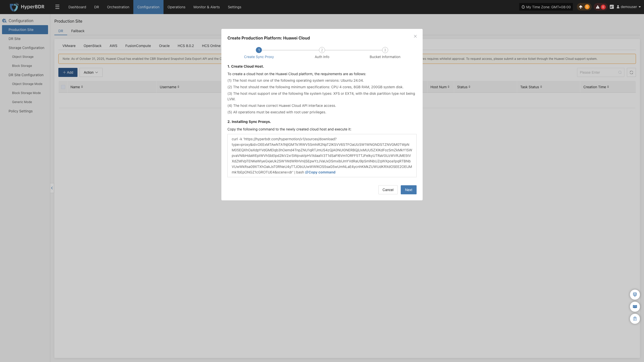The image size is (644, 362).
Task: Open Object Storage in sidebar
Action: (25, 57)
